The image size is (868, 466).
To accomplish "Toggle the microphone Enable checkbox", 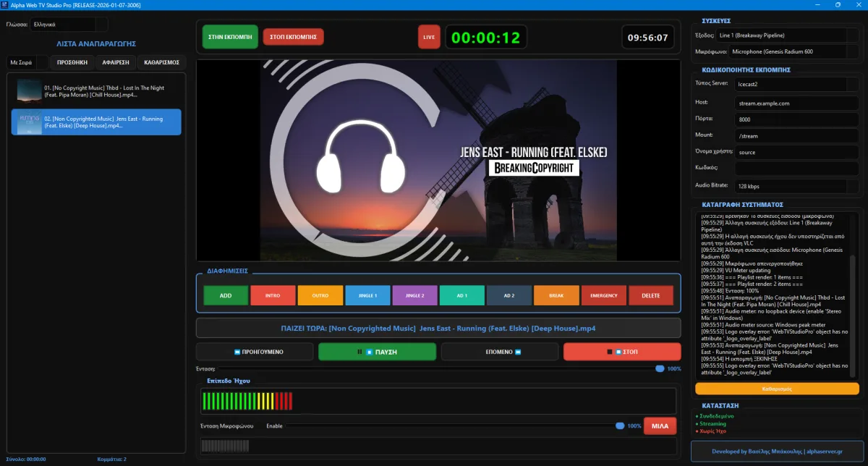I will click(275, 425).
